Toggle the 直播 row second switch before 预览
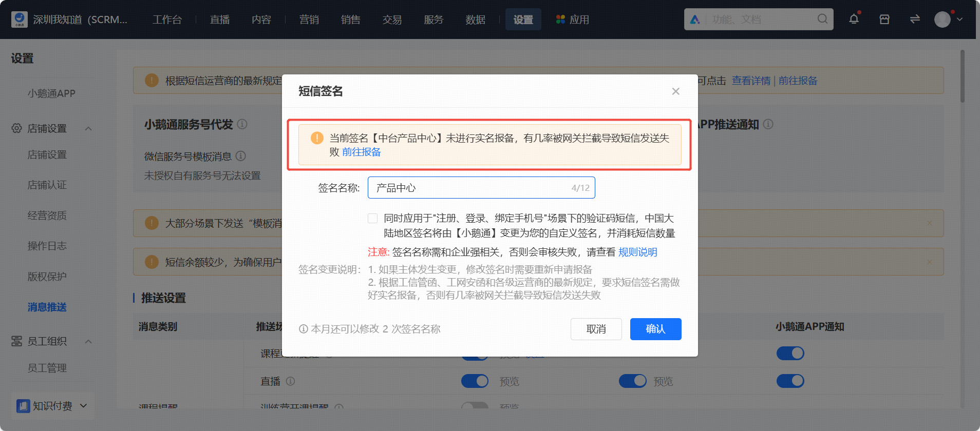 coord(632,381)
